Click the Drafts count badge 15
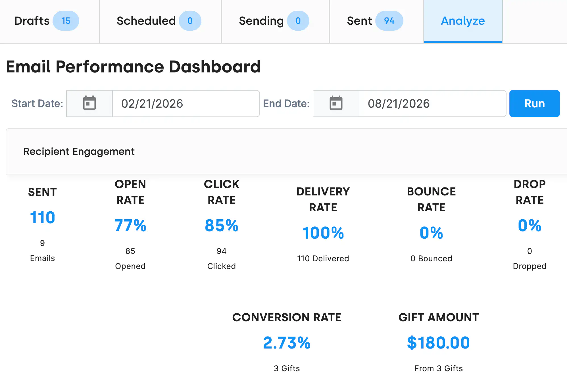 (x=66, y=21)
